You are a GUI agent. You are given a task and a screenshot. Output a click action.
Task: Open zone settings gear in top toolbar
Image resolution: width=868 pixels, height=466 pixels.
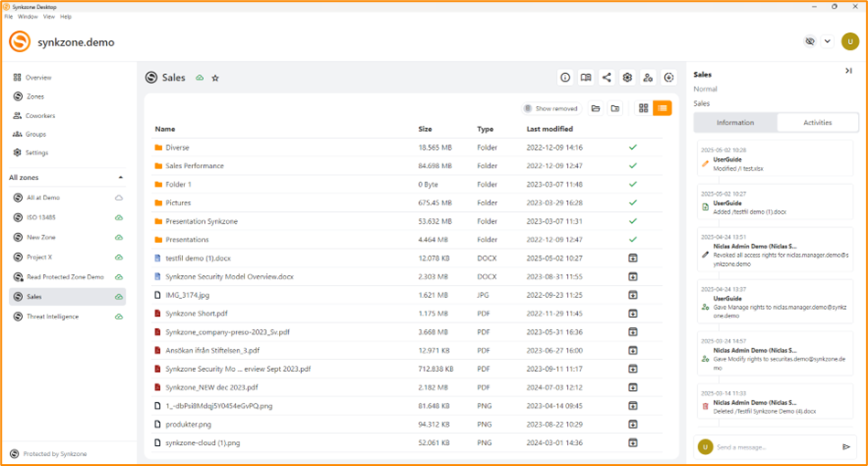point(627,79)
